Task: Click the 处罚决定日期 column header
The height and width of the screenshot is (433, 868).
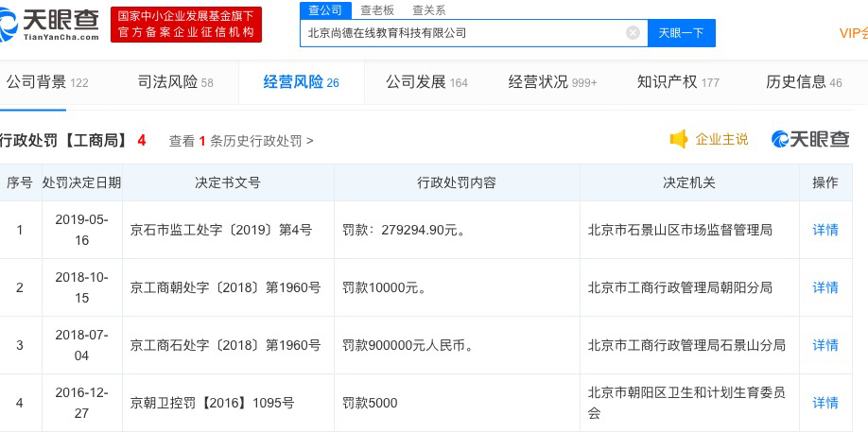Action: point(82,182)
